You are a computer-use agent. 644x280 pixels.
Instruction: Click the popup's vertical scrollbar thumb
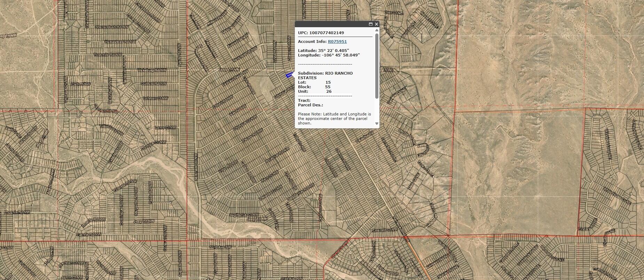tap(377, 66)
